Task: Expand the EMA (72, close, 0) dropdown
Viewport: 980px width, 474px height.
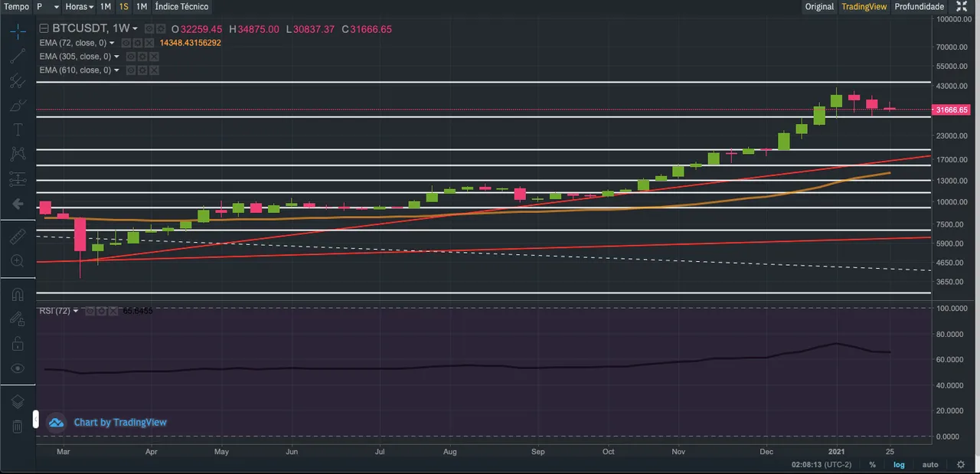Action: [113, 43]
